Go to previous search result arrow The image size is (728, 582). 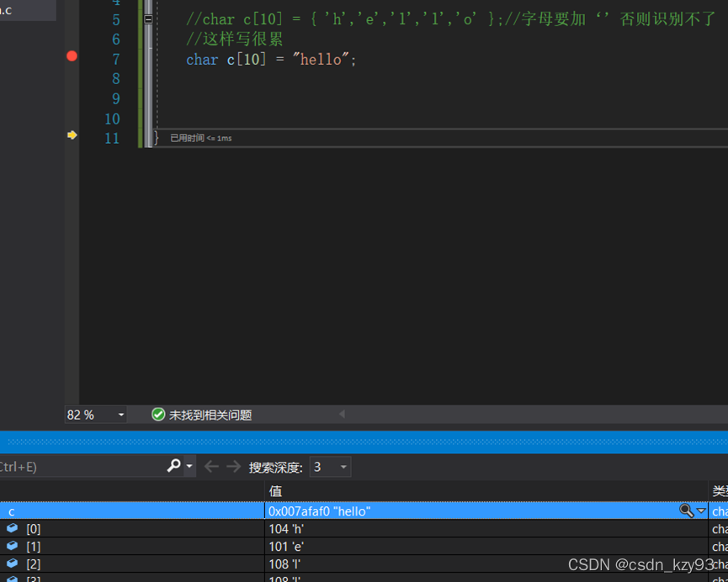[x=211, y=467]
